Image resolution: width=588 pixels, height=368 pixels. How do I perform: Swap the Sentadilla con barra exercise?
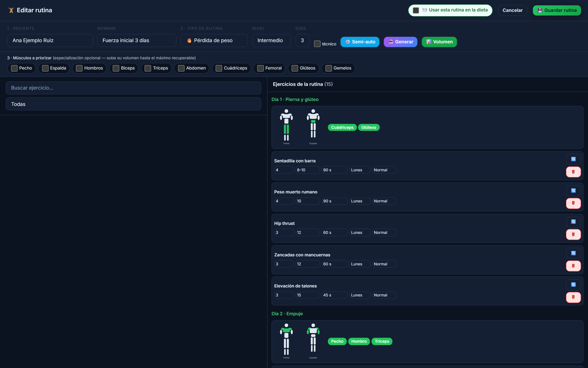tap(573, 159)
